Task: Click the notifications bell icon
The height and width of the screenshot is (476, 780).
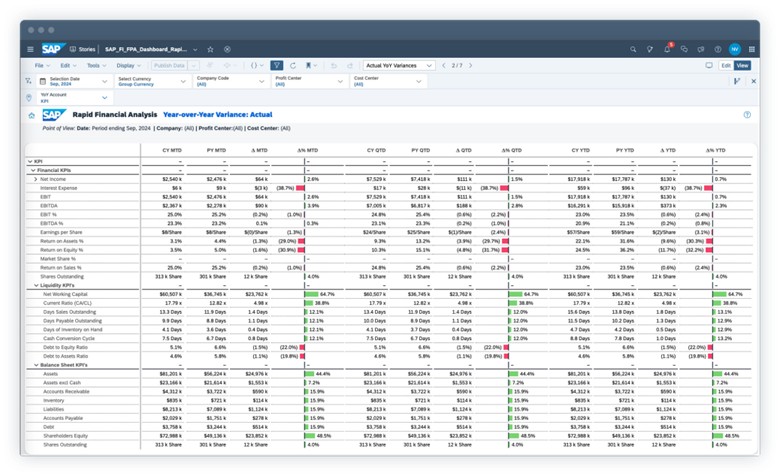Action: coord(669,49)
